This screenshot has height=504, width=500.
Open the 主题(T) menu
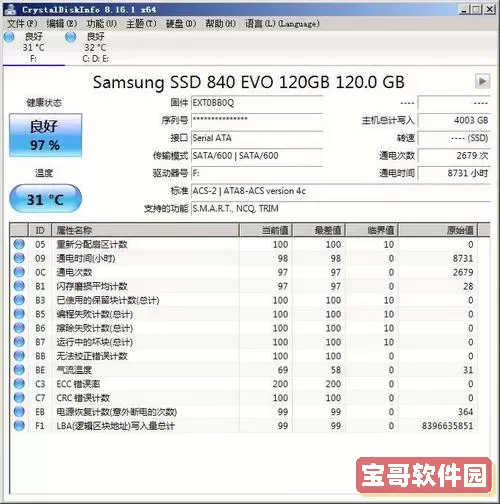[141, 23]
